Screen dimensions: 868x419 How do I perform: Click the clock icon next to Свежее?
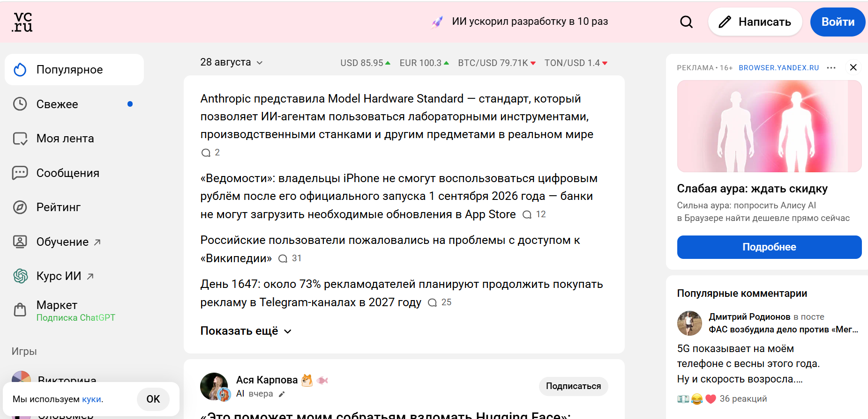20,104
